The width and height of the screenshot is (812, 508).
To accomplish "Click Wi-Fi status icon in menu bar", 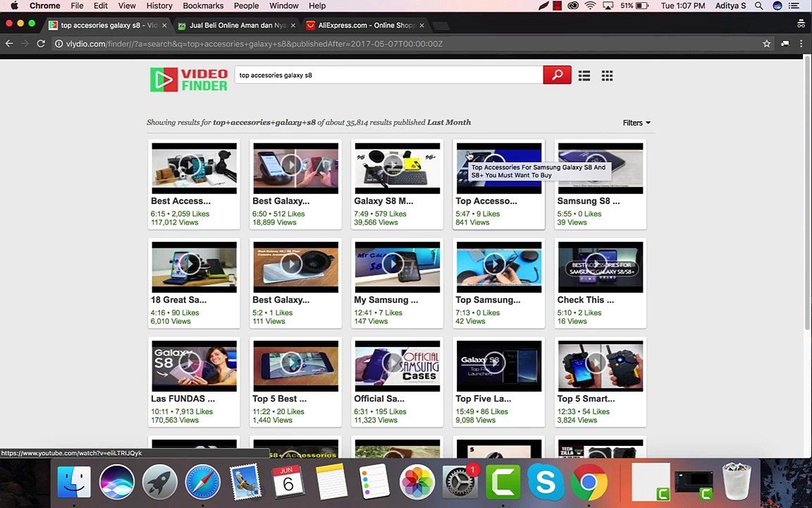I will (x=591, y=6).
